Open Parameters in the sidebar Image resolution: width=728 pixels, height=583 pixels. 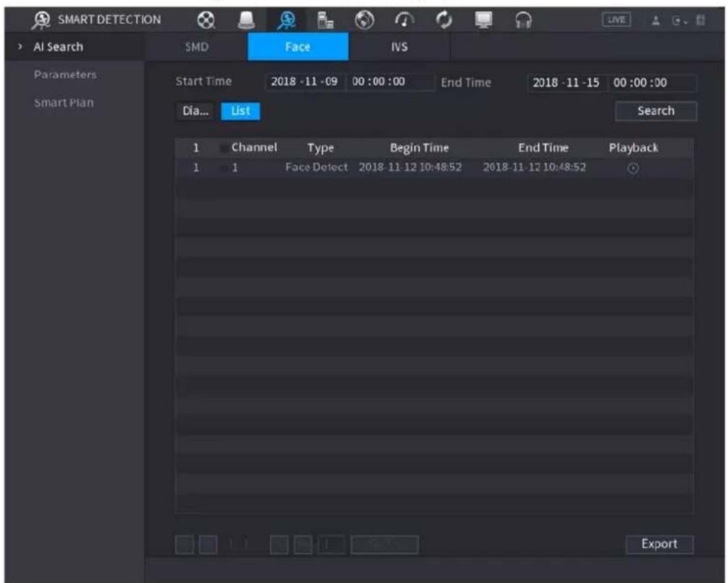click(65, 75)
